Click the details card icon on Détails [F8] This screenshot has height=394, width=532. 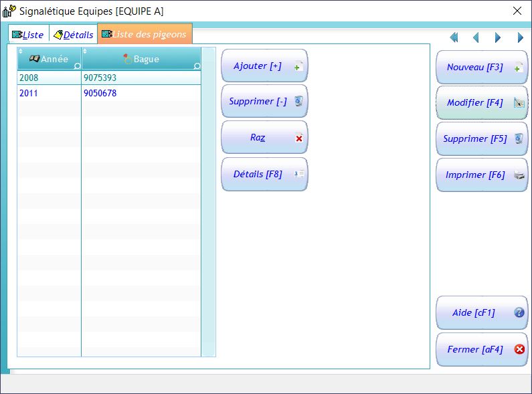[299, 174]
